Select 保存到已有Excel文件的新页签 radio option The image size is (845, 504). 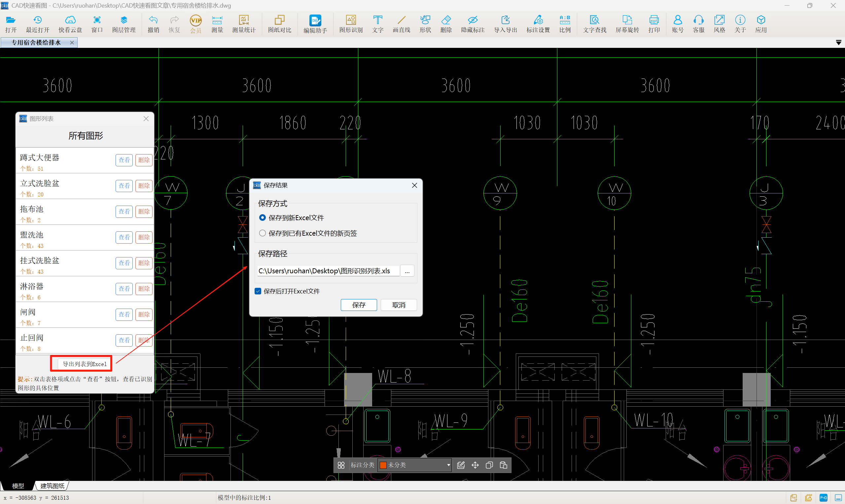262,233
